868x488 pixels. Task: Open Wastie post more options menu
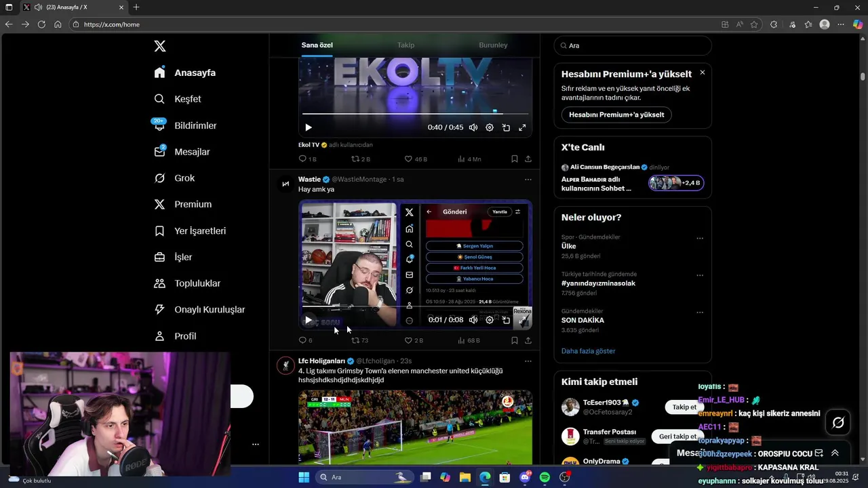coord(528,180)
